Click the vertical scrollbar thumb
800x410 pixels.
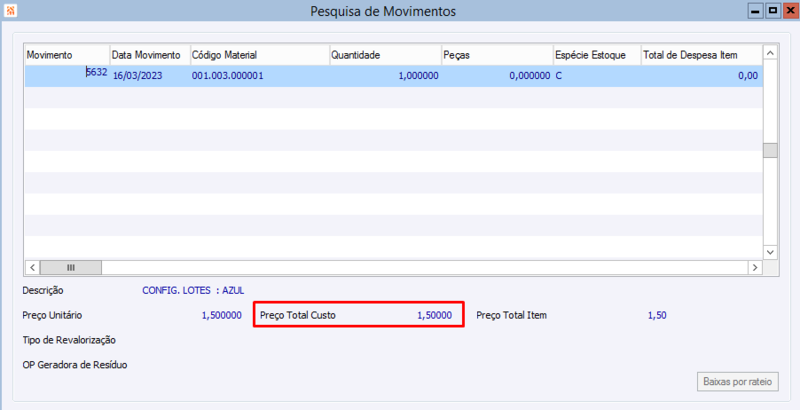(x=770, y=150)
